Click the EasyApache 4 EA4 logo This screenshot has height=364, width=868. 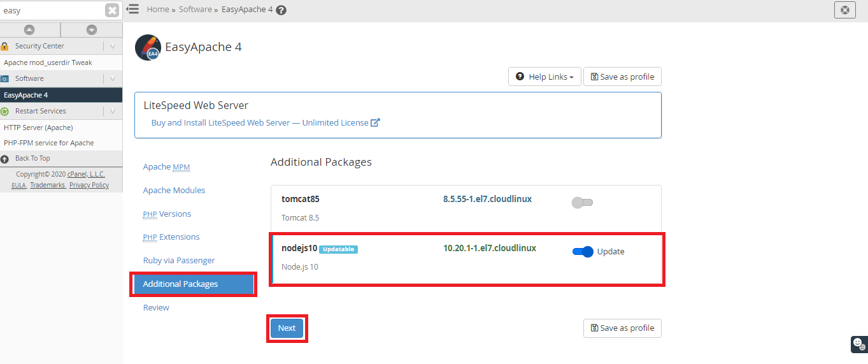click(148, 47)
